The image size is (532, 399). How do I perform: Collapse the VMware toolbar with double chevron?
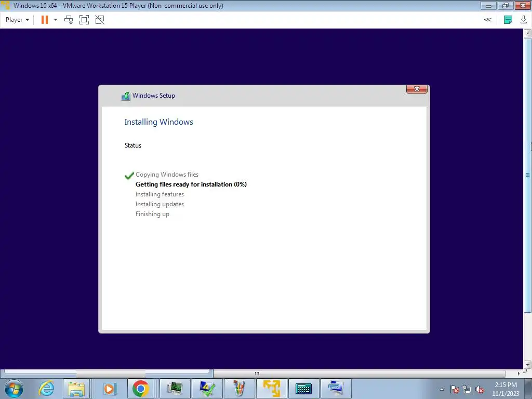487,20
